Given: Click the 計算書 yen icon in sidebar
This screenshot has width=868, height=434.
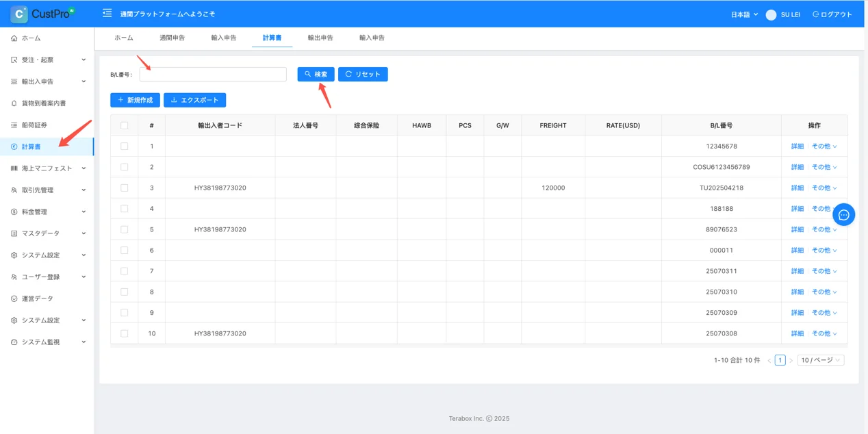Looking at the screenshot, I should 14,146.
